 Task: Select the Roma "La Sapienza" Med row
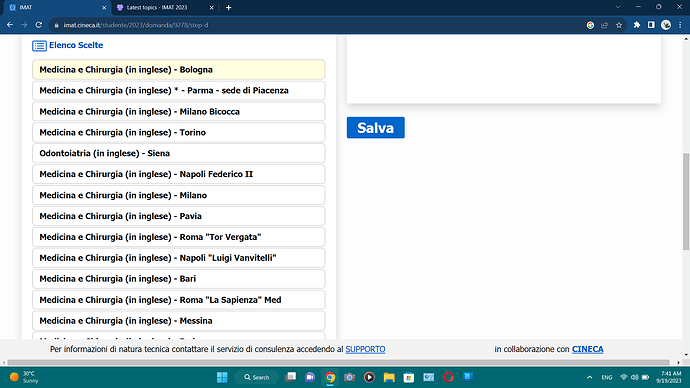179,300
